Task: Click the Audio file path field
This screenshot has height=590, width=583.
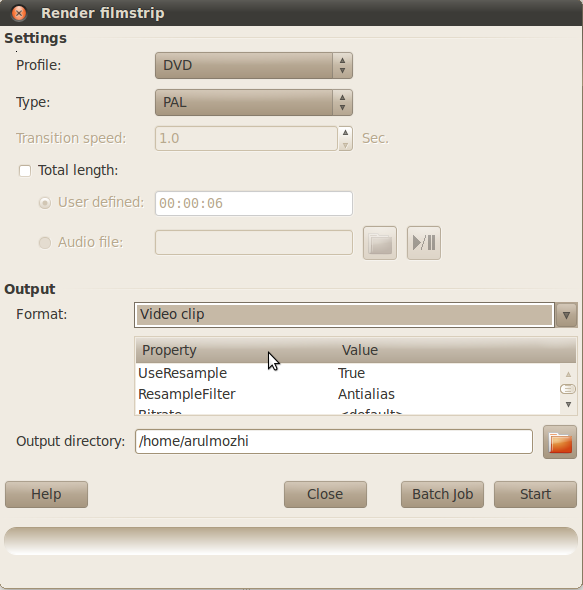Action: [x=254, y=243]
